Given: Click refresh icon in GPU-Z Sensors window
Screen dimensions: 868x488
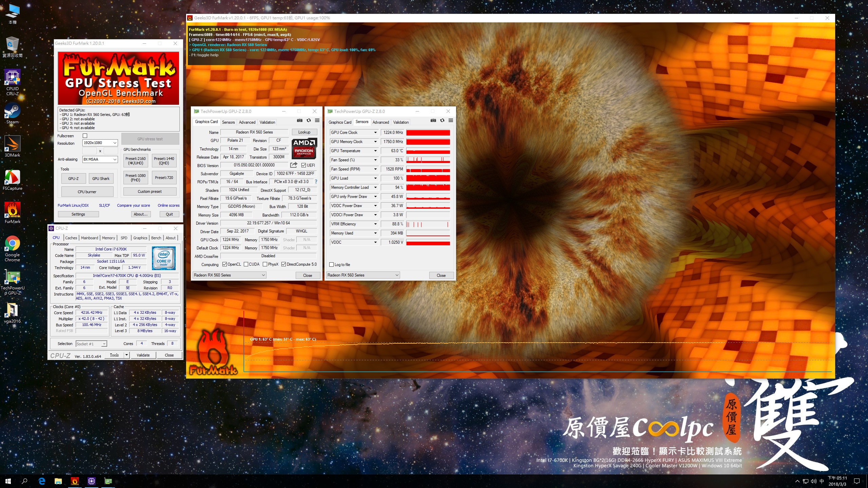Looking at the screenshot, I should (x=442, y=120).
